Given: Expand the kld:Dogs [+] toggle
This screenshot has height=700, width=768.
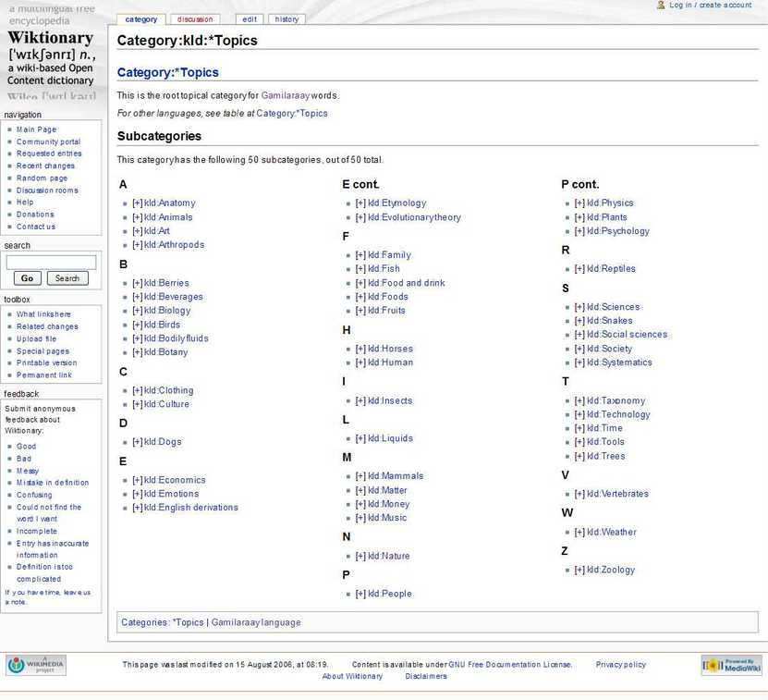Looking at the screenshot, I should point(137,442).
